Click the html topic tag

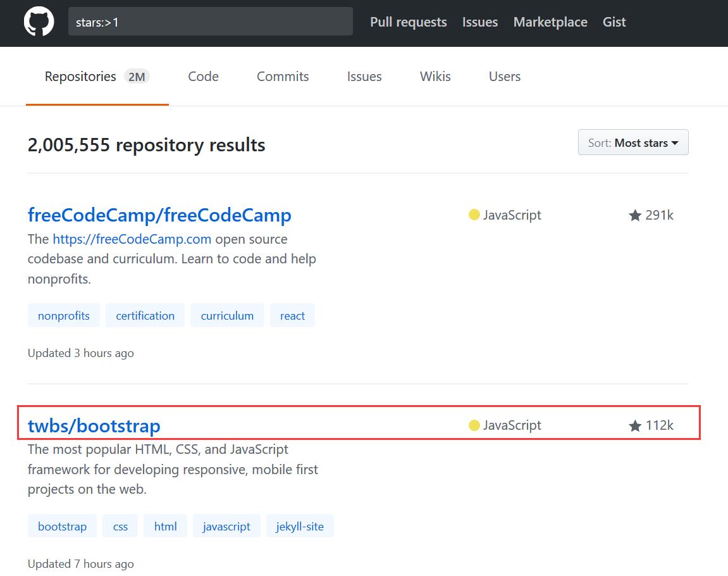(x=165, y=526)
